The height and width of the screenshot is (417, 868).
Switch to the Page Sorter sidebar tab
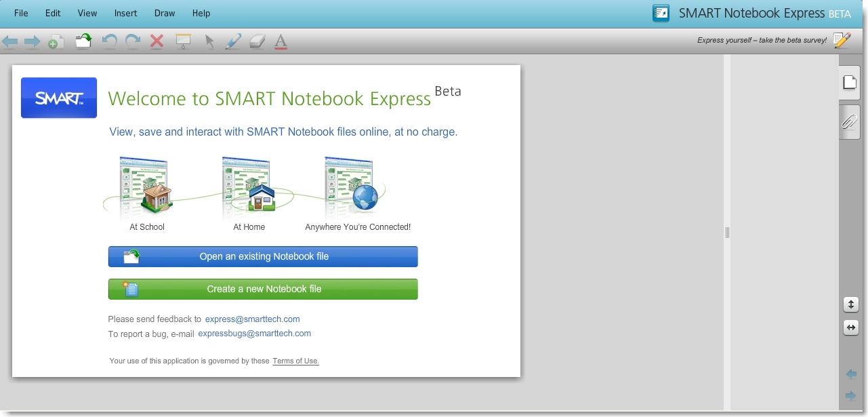pyautogui.click(x=850, y=81)
